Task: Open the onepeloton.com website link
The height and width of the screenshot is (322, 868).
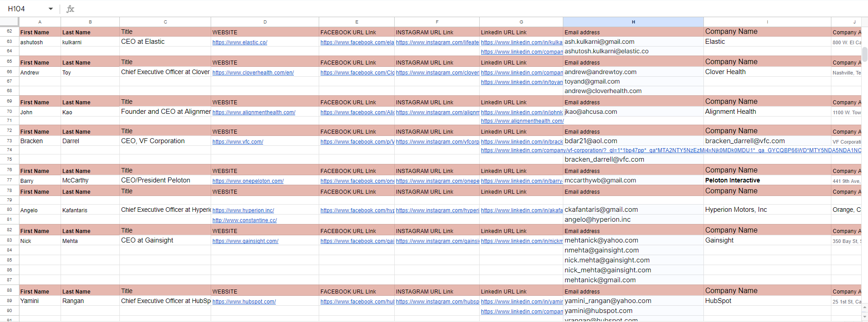Action: [x=248, y=181]
